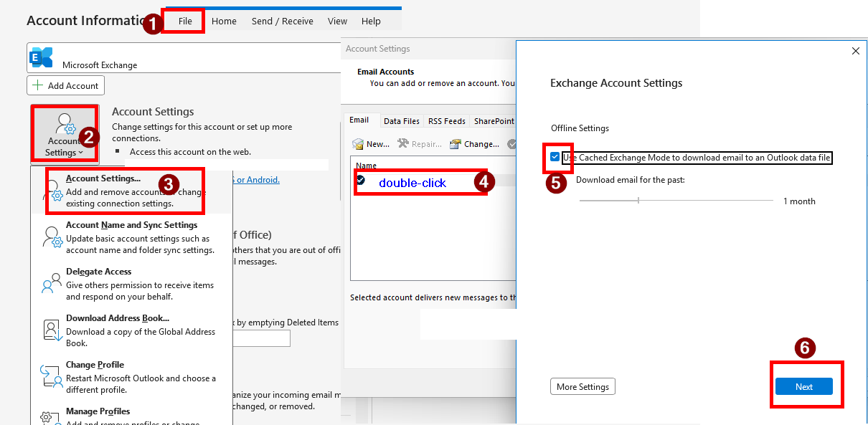Open the Help tab
The image size is (868, 425).
coord(371,21)
